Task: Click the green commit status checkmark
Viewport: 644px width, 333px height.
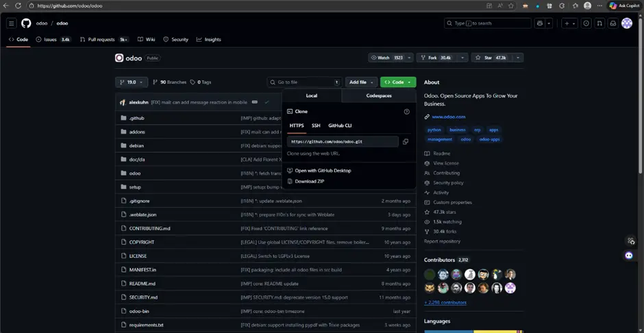Action: 267,102
